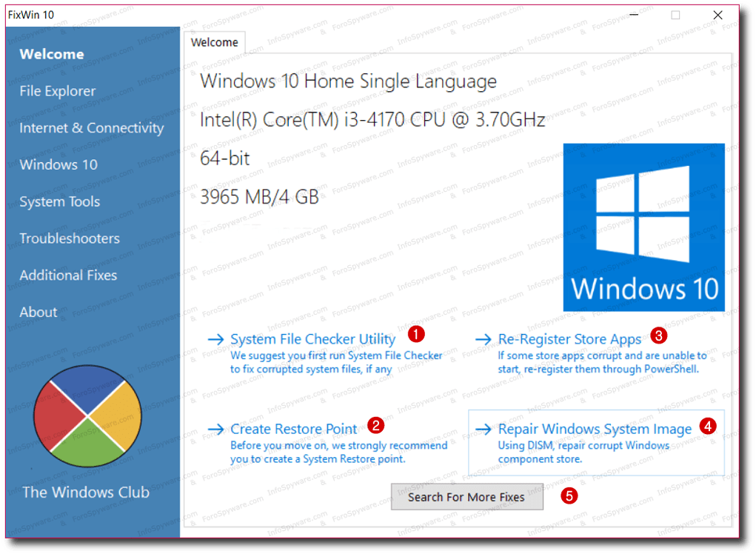This screenshot has width=756, height=554.
Task: Open Troubleshooters section
Action: (70, 238)
